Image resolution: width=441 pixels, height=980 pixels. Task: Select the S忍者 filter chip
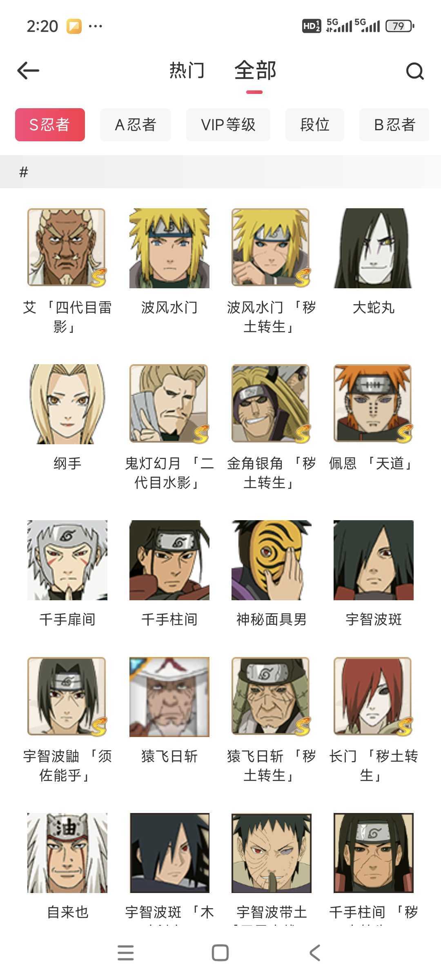(x=50, y=125)
